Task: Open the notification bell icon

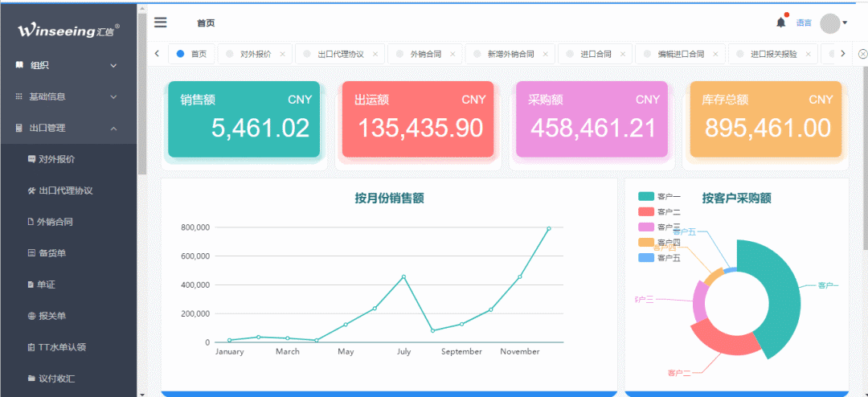Action: (781, 23)
